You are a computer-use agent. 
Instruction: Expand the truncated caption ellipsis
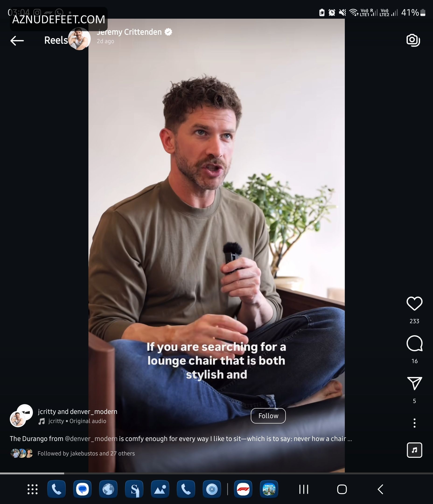tap(349, 439)
